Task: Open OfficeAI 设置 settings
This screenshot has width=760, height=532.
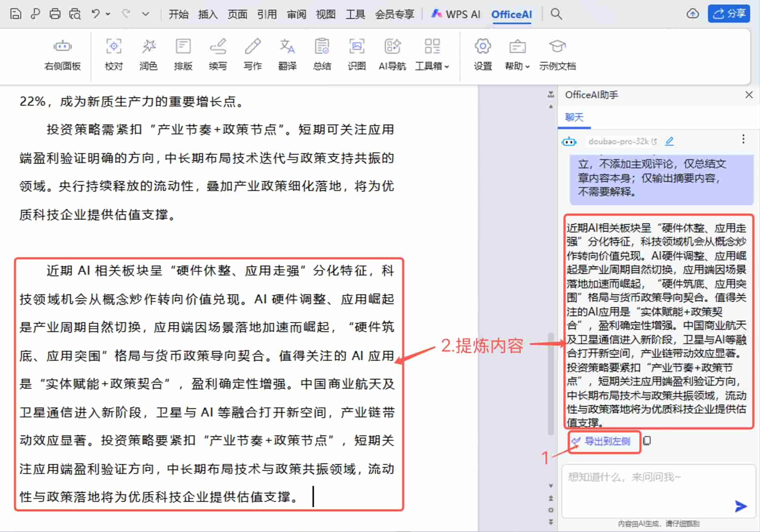Action: pyautogui.click(x=483, y=54)
